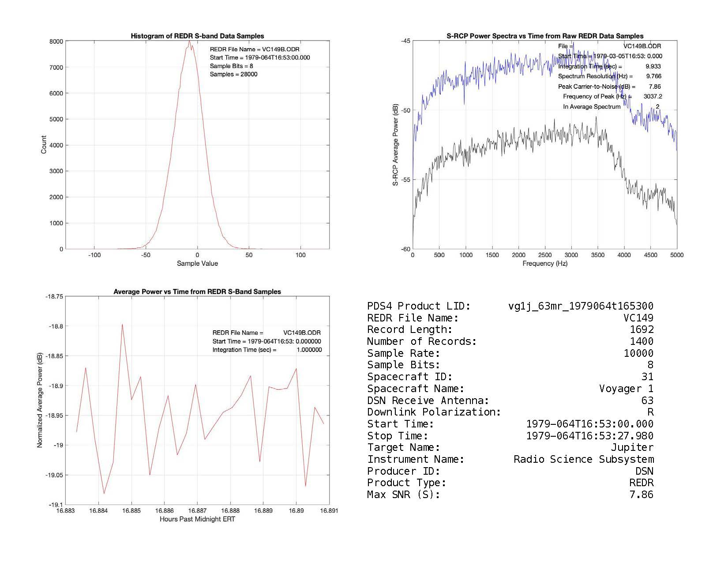Click the Sample Rate value 10000

[638, 354]
